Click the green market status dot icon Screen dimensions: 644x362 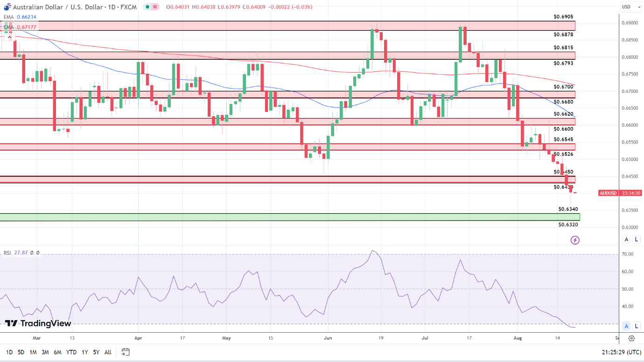pyautogui.click(x=147, y=7)
